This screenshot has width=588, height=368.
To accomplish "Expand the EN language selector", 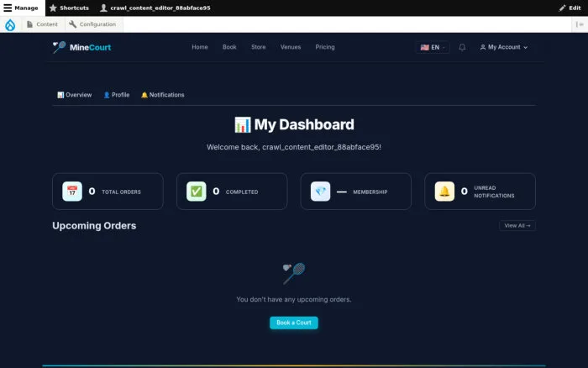I will [433, 47].
